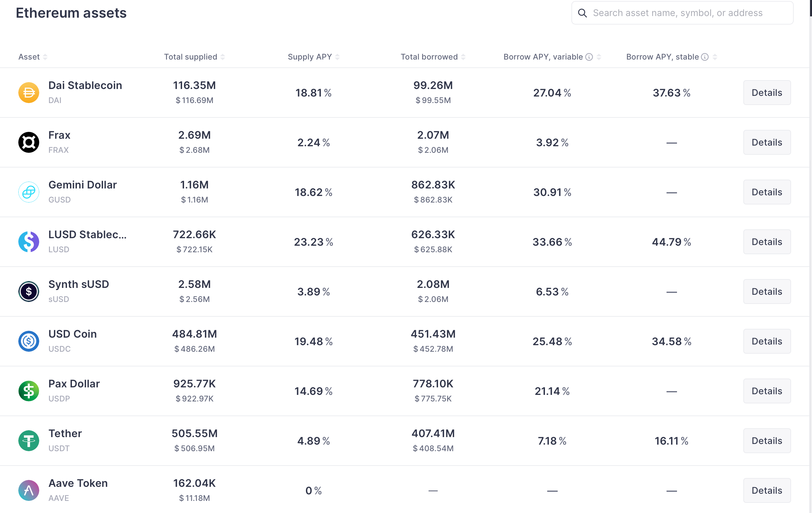
Task: Click LUSD stable borrow APY 44.79 %
Action: pos(671,242)
